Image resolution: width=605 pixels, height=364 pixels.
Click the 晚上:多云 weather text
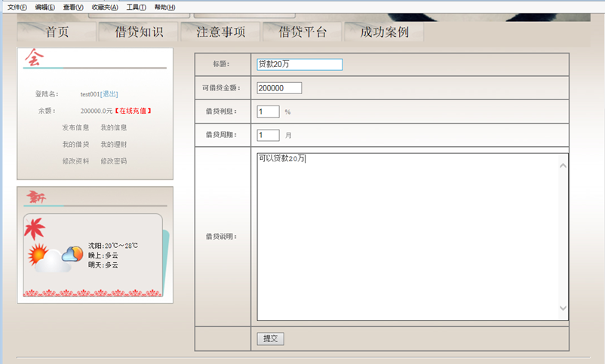click(x=103, y=255)
